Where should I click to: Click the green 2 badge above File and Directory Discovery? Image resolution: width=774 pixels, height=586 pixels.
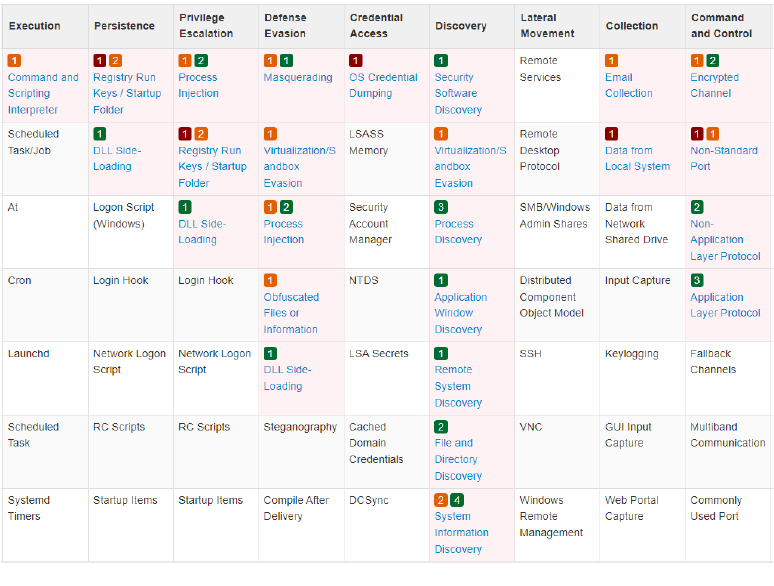click(441, 427)
